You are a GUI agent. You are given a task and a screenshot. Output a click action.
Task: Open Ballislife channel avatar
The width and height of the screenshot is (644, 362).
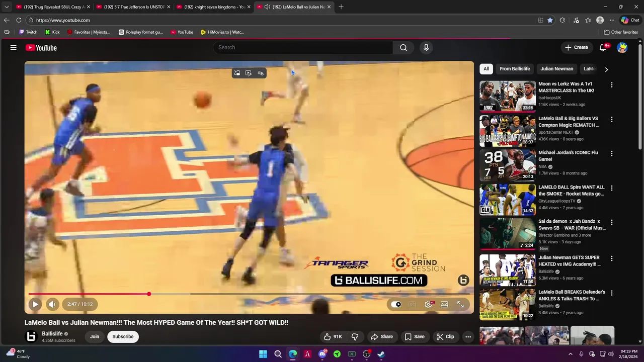[31, 337]
